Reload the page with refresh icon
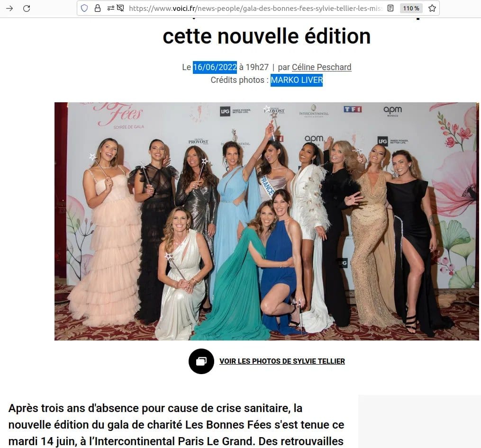The width and height of the screenshot is (481, 448). tap(27, 8)
